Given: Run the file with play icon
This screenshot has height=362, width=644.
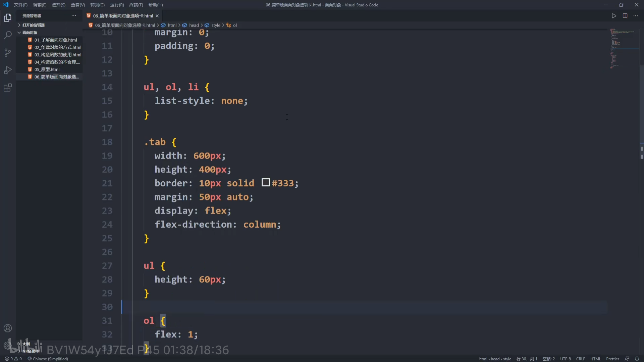Looking at the screenshot, I should [614, 16].
